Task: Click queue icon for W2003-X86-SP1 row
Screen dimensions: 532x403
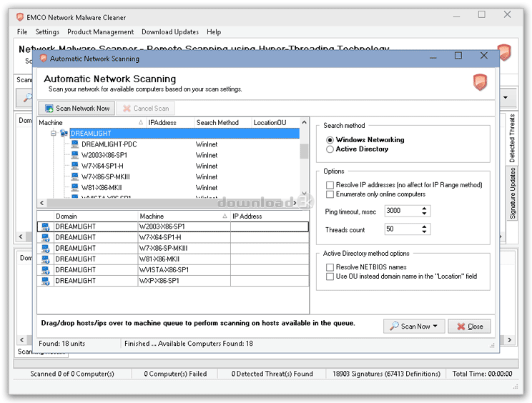Action: pyautogui.click(x=46, y=227)
